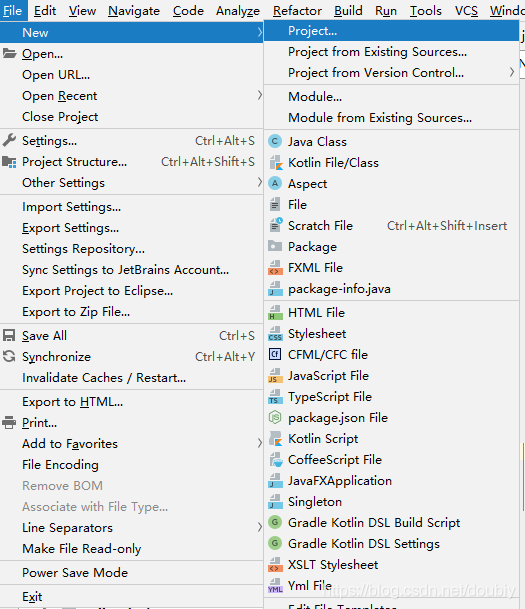Click the Java Class icon

(275, 141)
